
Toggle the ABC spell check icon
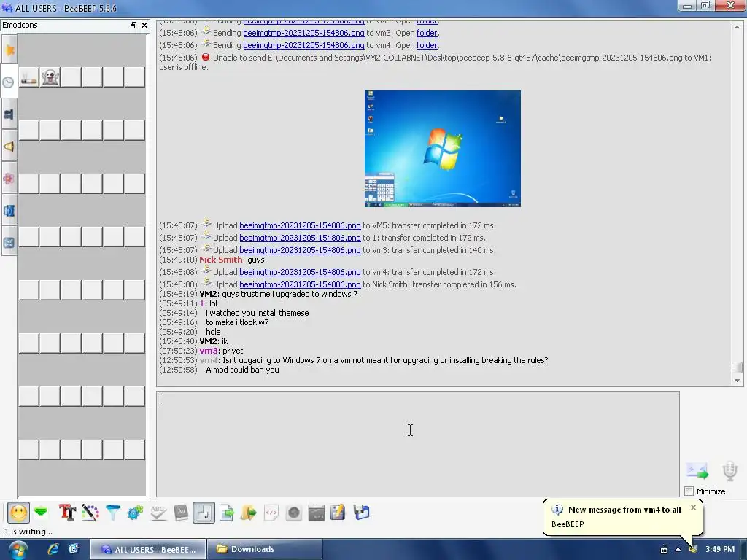(158, 513)
